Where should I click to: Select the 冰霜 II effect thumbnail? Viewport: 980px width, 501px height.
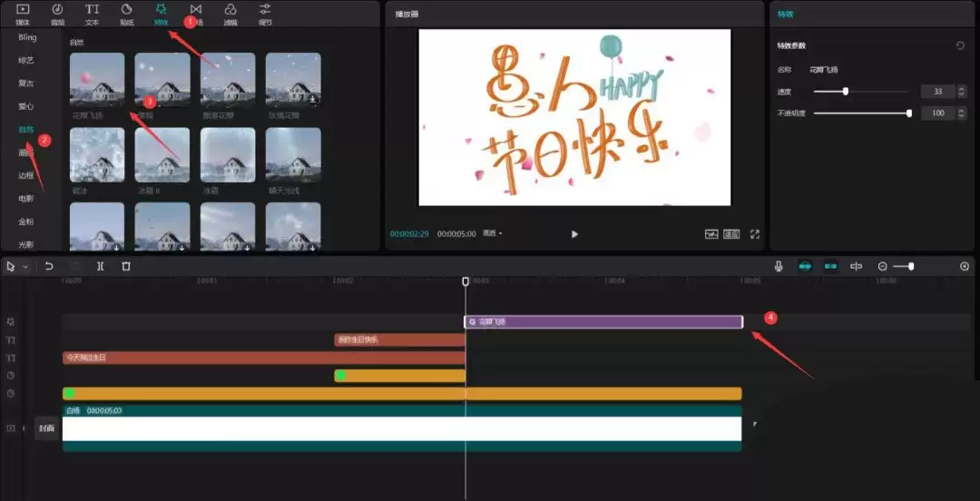(x=162, y=154)
